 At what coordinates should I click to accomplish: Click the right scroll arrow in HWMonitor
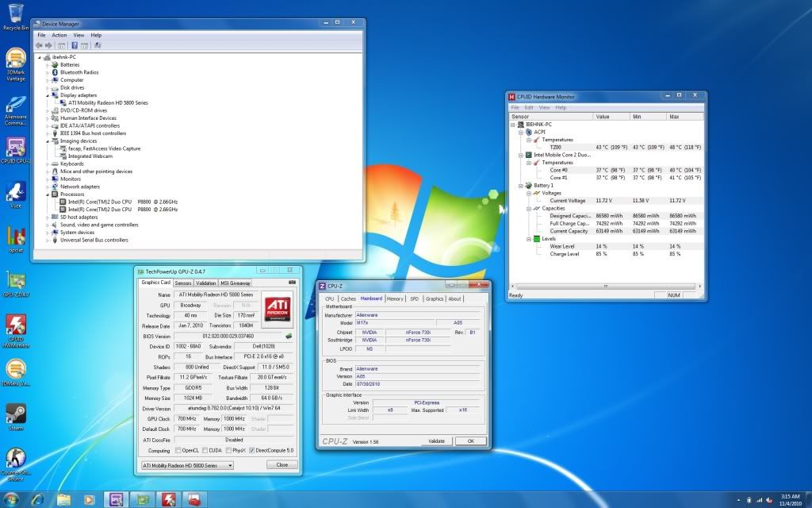coord(699,286)
